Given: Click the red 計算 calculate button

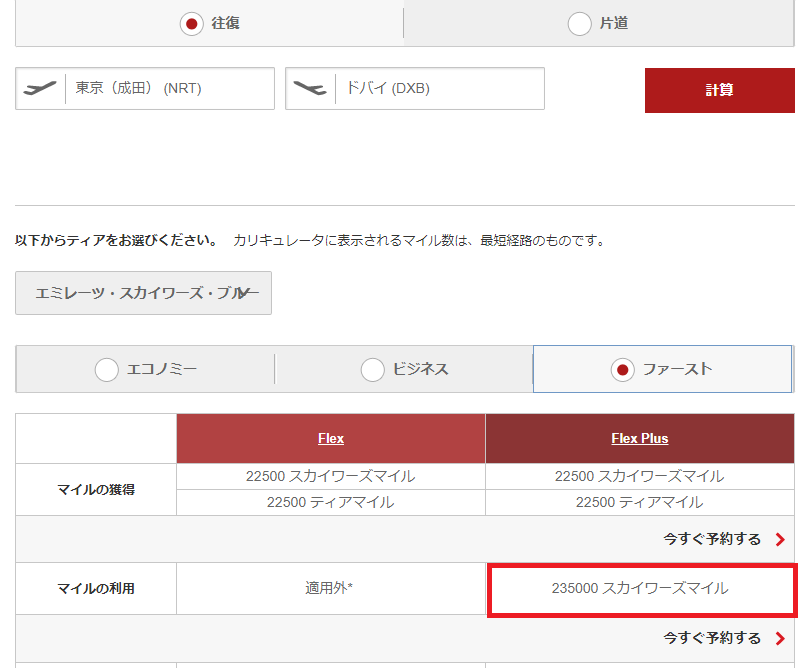Looking at the screenshot, I should point(719,90).
